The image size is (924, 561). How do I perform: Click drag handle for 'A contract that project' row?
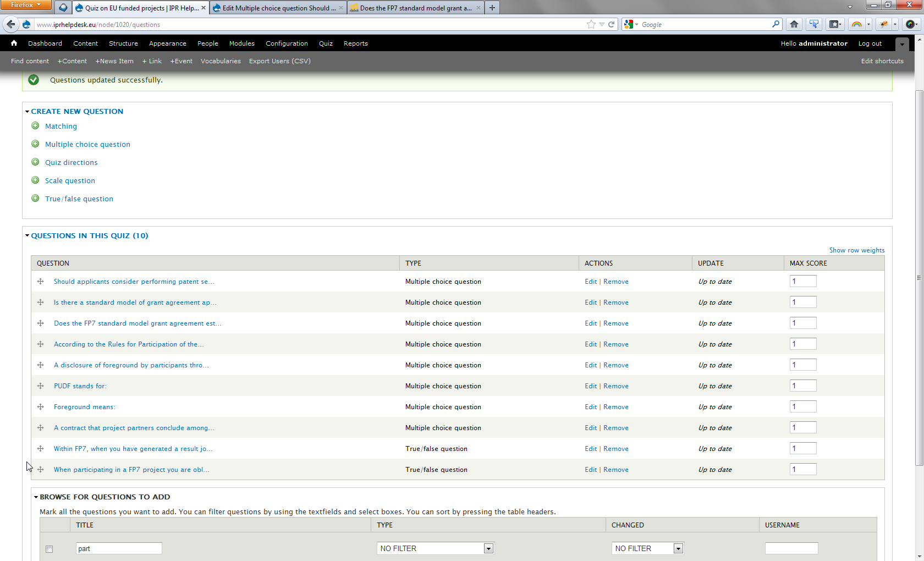[40, 428]
